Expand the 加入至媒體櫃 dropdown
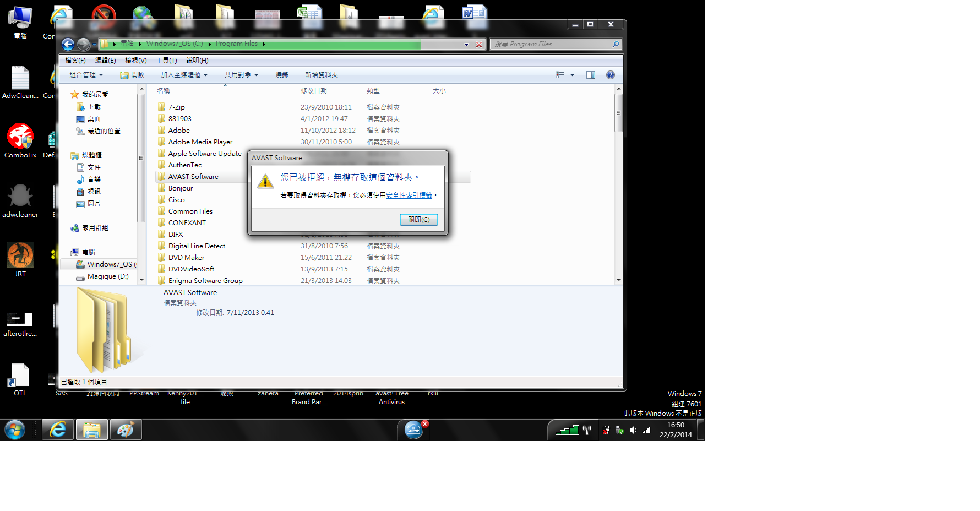 [x=184, y=75]
